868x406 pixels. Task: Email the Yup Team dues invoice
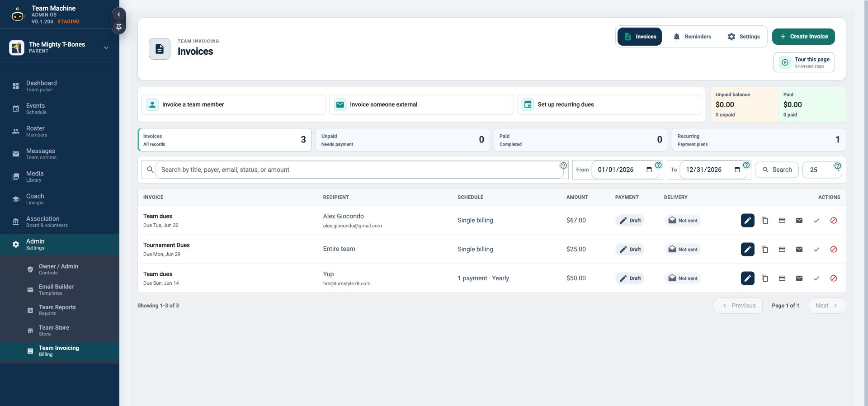click(799, 278)
